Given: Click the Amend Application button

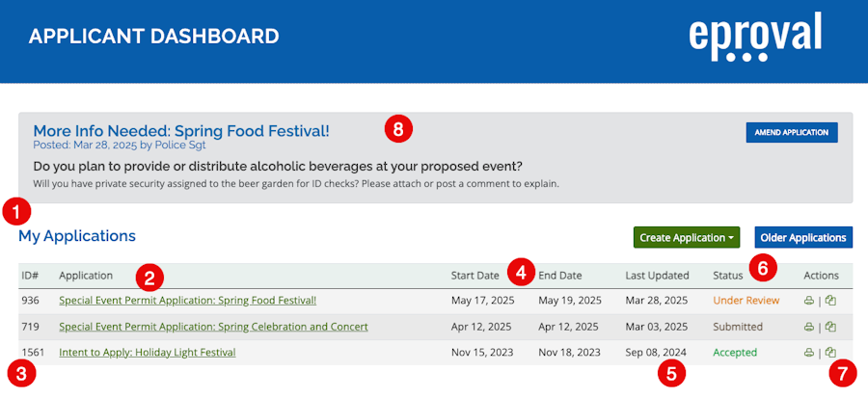Looking at the screenshot, I should tap(792, 133).
